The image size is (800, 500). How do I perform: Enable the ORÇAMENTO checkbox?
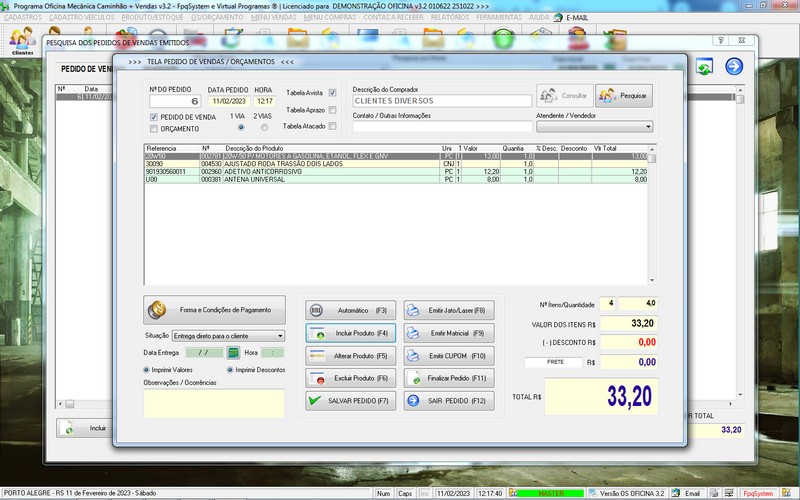153,128
